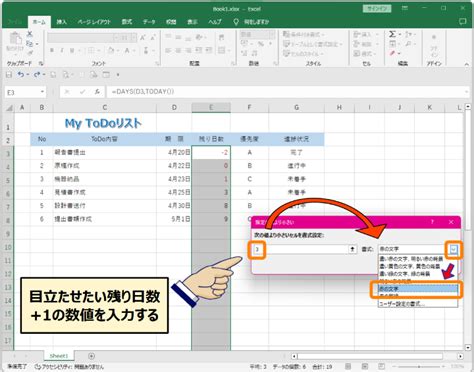Click the column E header
Viewport: 474px width, 372px height.
pyautogui.click(x=211, y=107)
